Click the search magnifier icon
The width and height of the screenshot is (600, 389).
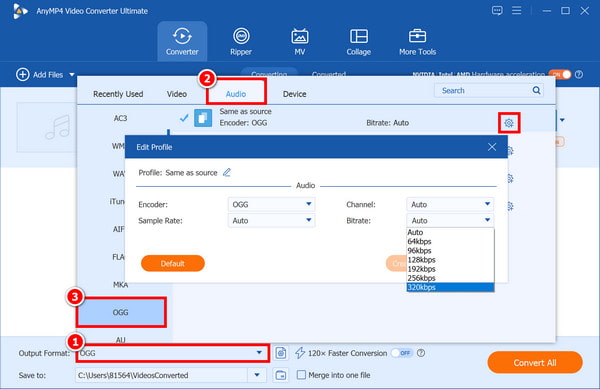point(536,90)
